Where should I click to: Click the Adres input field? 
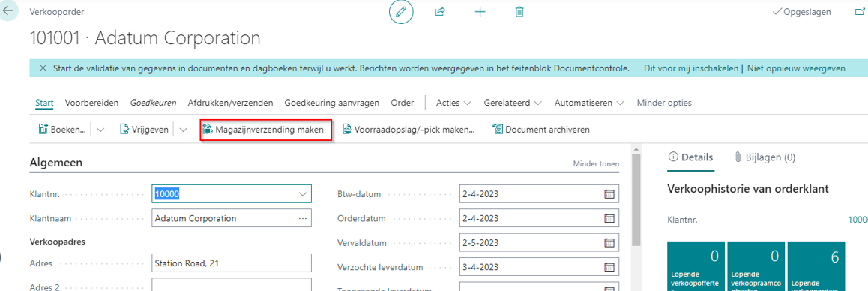click(232, 263)
